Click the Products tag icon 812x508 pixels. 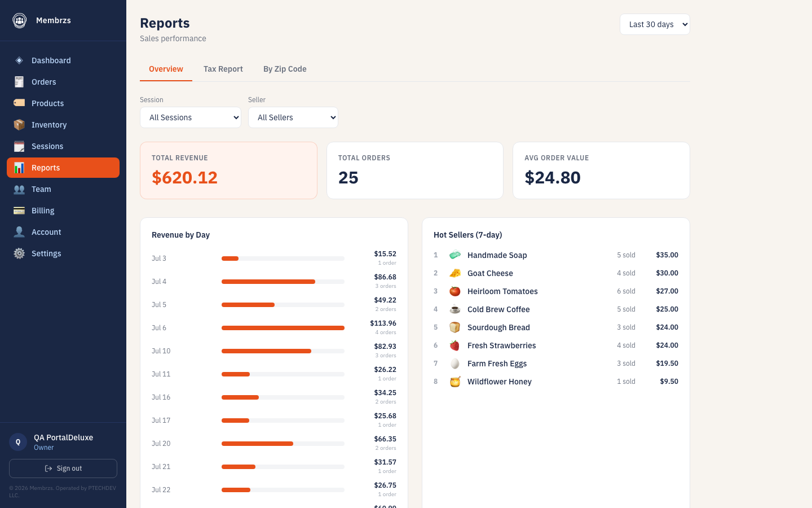[19, 103]
